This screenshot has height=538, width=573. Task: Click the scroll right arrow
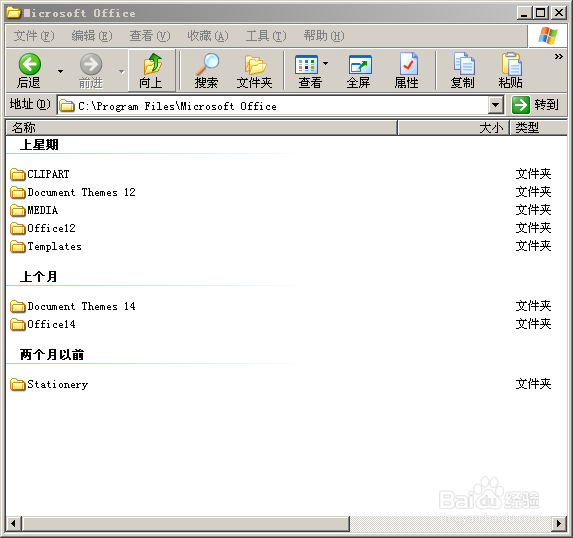tap(559, 524)
